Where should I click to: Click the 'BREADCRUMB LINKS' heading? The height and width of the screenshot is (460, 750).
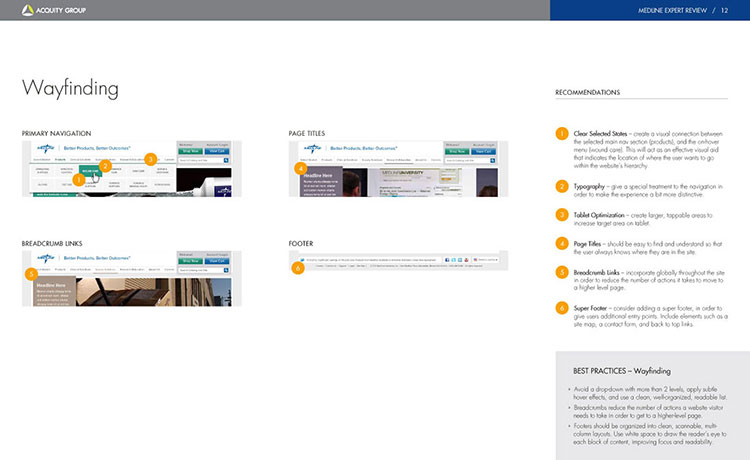pyautogui.click(x=52, y=243)
